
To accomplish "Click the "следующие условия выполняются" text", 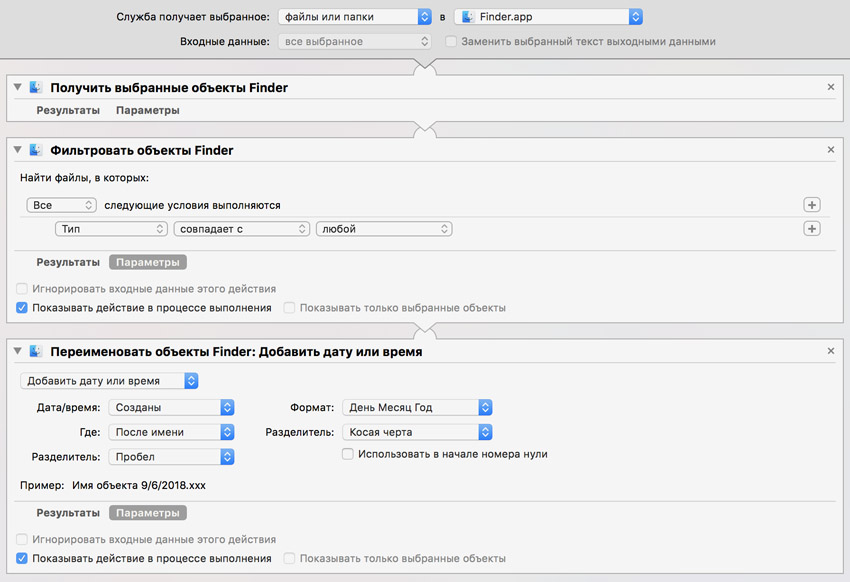I will click(x=192, y=205).
